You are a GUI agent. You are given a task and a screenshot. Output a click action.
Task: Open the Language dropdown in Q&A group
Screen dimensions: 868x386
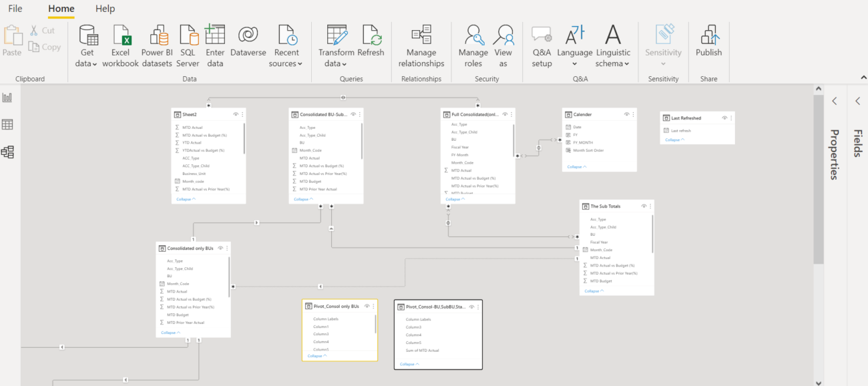point(574,45)
